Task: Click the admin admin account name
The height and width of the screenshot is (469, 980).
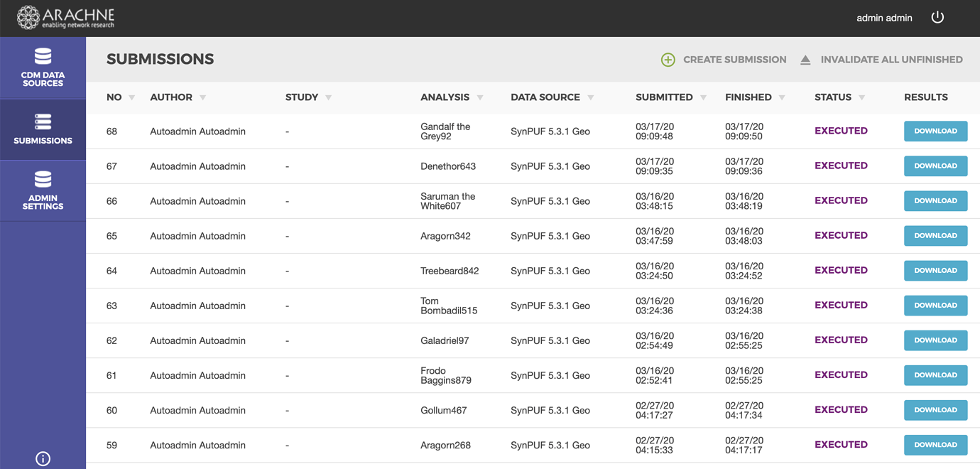Action: pyautogui.click(x=884, y=17)
